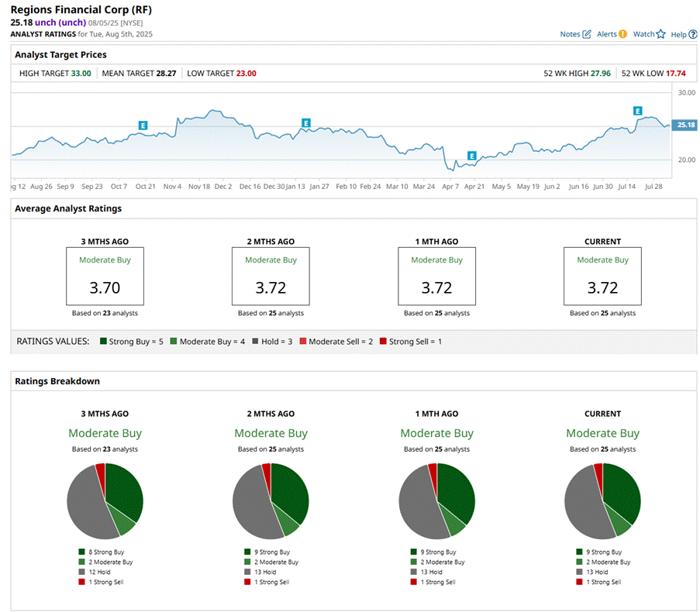Click the 3 MTHS AGO rating box 3.70

pos(105,276)
